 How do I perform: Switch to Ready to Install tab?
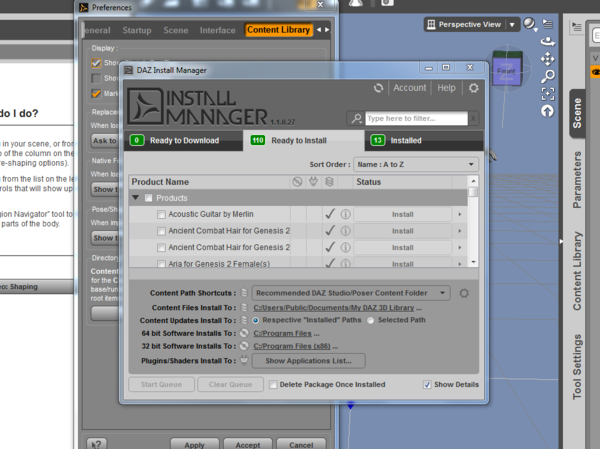pos(304,140)
